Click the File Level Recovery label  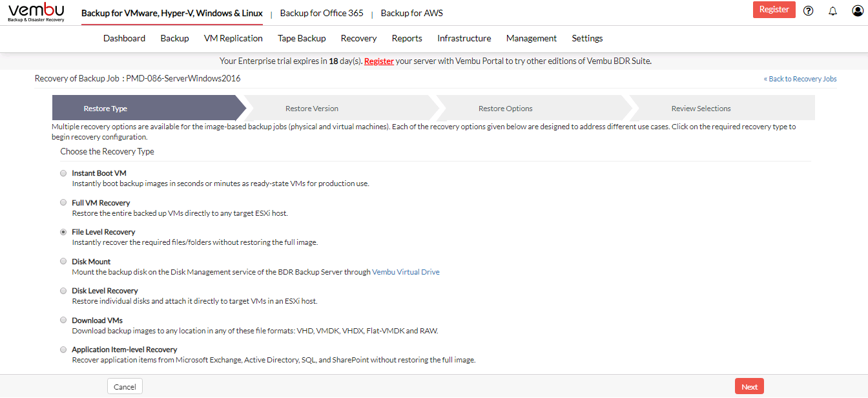pyautogui.click(x=103, y=232)
